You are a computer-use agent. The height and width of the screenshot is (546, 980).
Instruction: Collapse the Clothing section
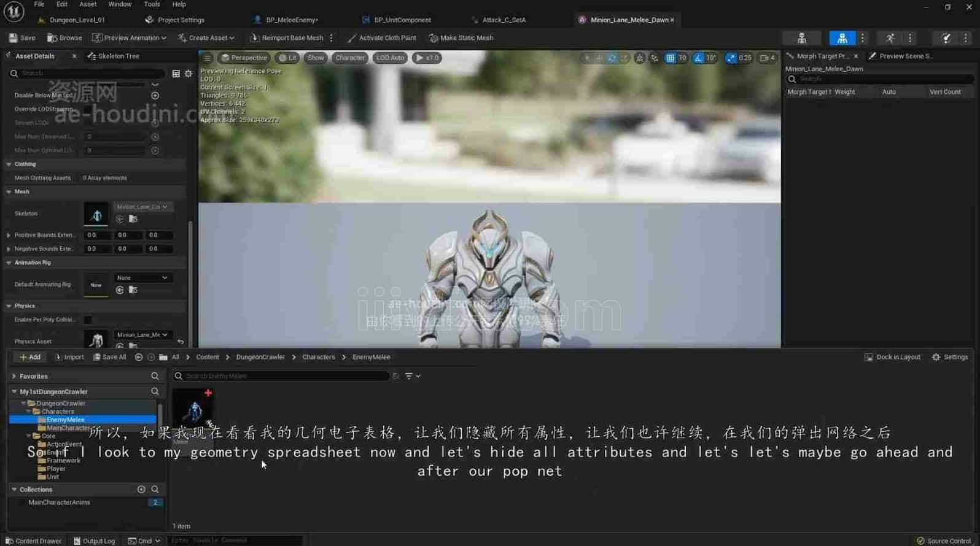tap(9, 164)
